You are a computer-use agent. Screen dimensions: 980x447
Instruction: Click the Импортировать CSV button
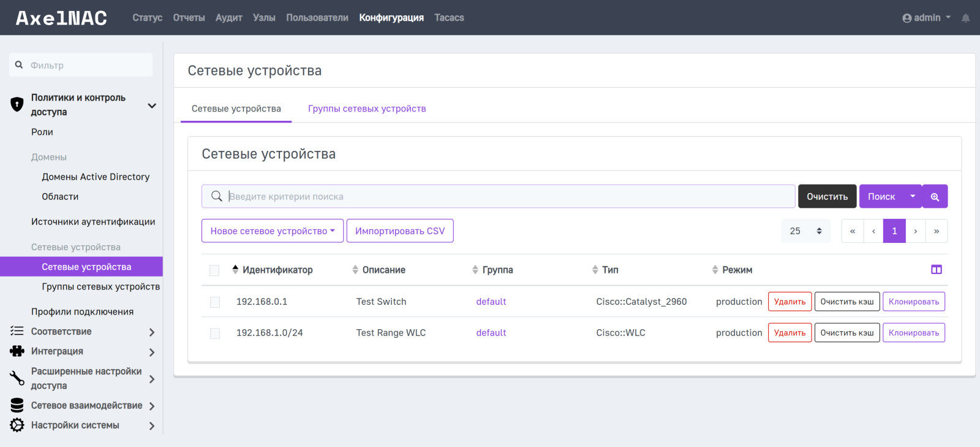[x=400, y=231]
